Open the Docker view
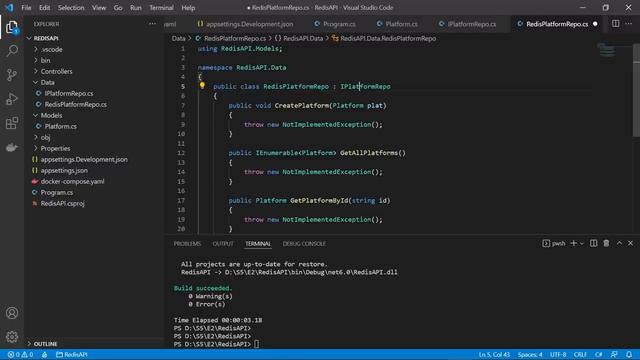 point(12,147)
